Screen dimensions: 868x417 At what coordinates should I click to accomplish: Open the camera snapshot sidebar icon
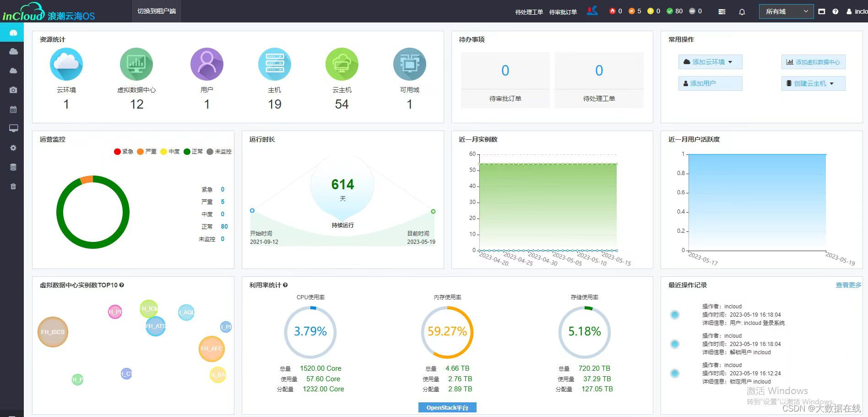click(x=13, y=90)
